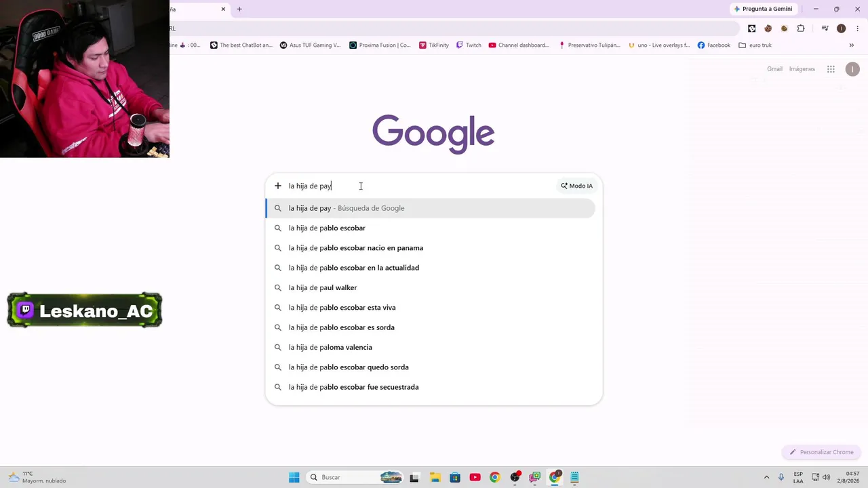
Task: Close the current browser tab
Action: [223, 9]
